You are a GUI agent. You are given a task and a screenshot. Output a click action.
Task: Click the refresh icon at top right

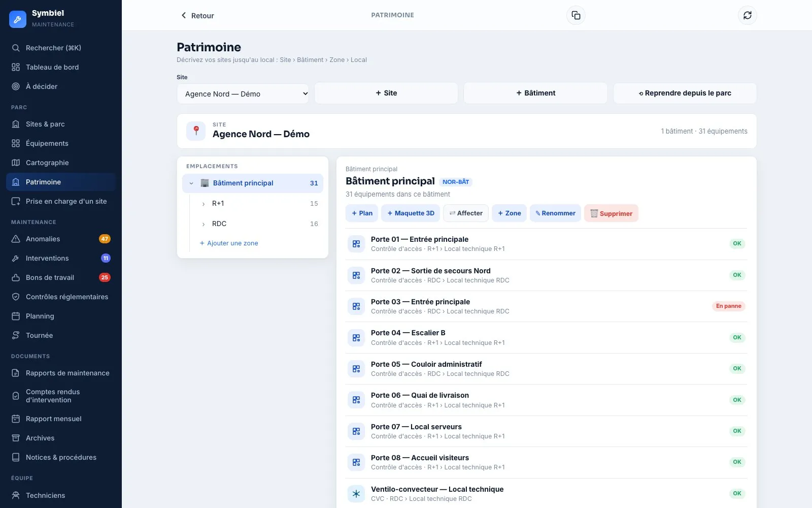click(x=748, y=15)
